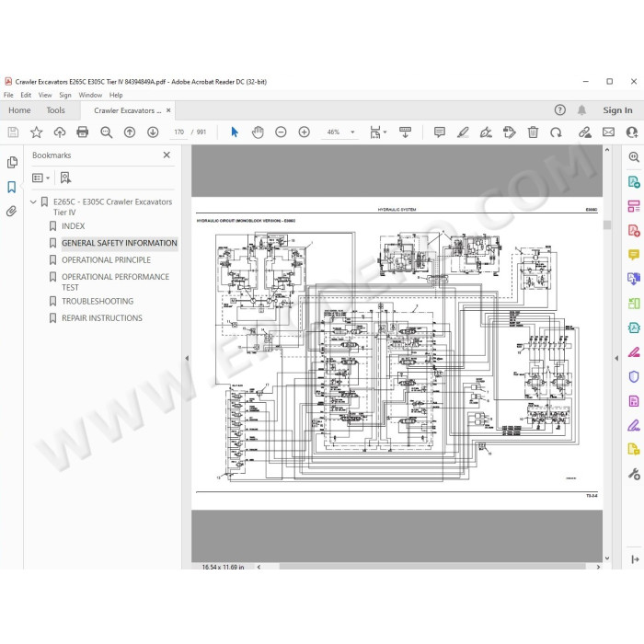The width and height of the screenshot is (644, 644).
Task: Click the Save file icon
Action: [13, 132]
